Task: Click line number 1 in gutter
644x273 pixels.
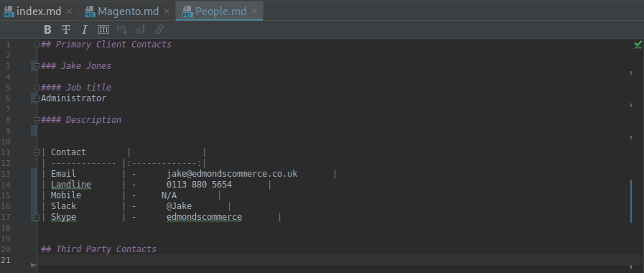Action: (x=8, y=45)
